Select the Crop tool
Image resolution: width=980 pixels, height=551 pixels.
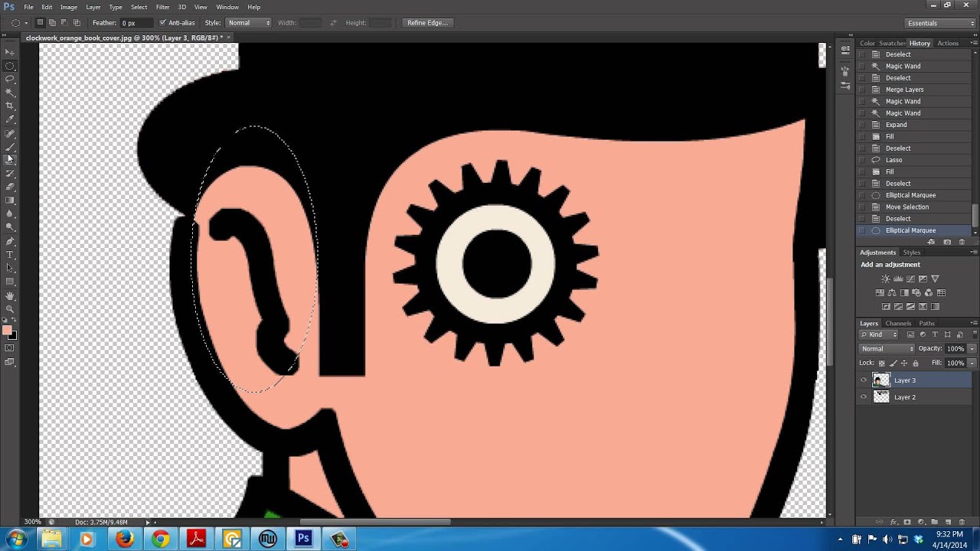coord(10,106)
